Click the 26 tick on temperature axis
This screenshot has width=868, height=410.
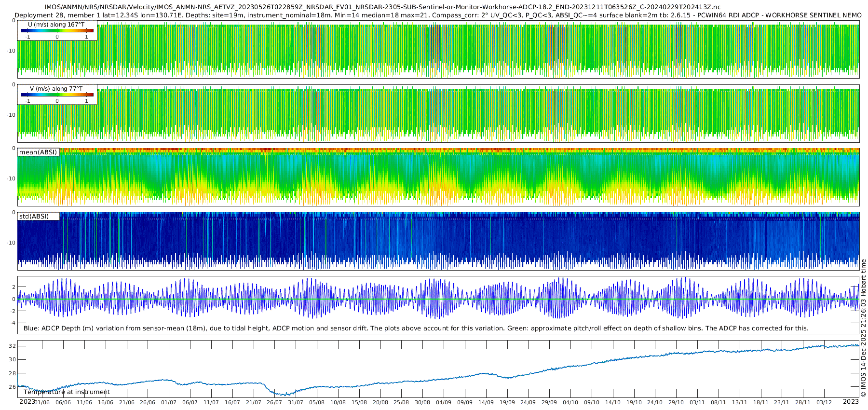tap(12, 387)
